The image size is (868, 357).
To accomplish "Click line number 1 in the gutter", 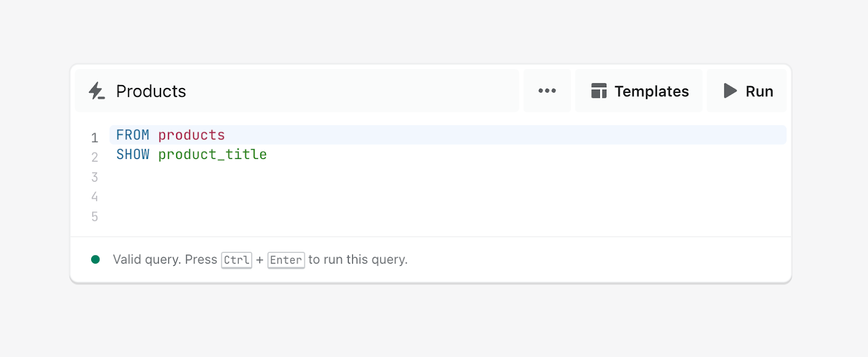I will [94, 137].
